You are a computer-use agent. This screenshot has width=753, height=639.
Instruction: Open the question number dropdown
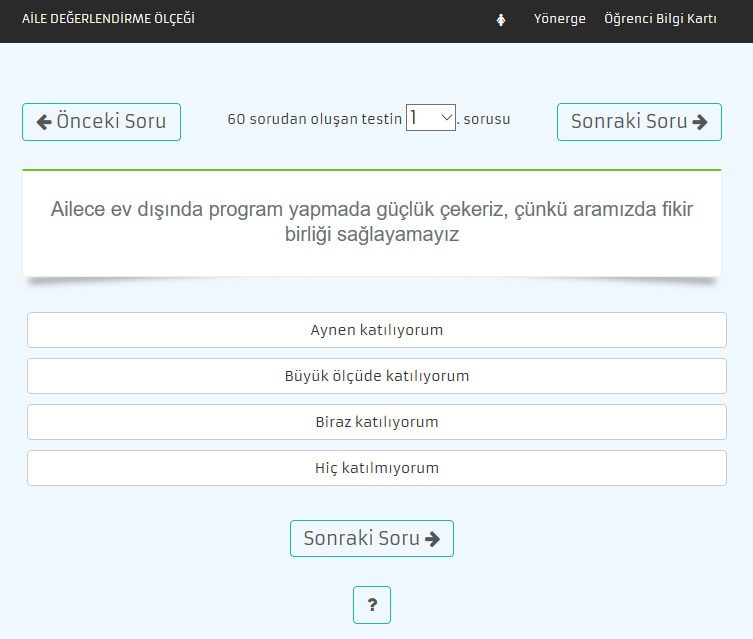point(431,118)
